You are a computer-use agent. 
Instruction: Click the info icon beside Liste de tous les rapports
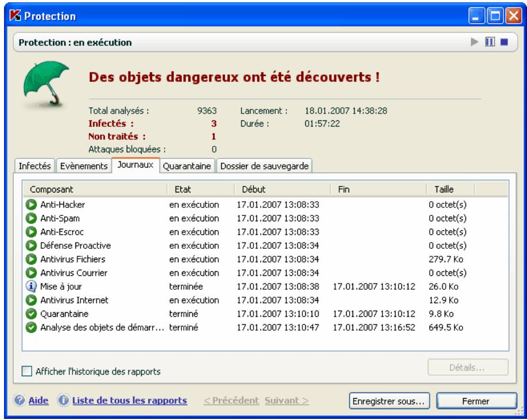click(x=63, y=400)
